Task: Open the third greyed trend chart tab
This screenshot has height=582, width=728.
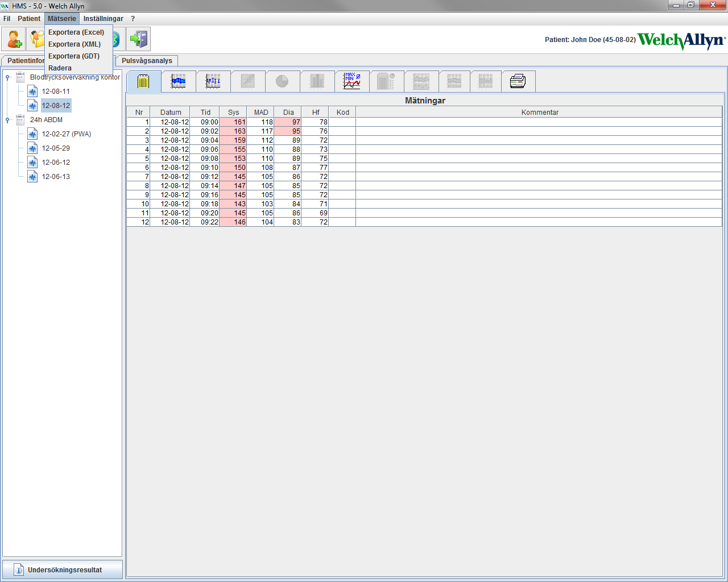Action: tap(486, 81)
